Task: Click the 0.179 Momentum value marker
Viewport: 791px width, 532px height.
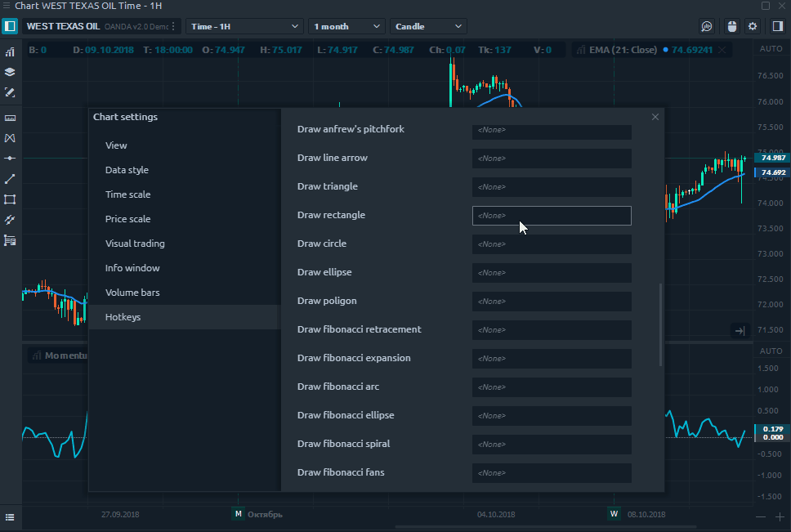Action: [x=772, y=429]
